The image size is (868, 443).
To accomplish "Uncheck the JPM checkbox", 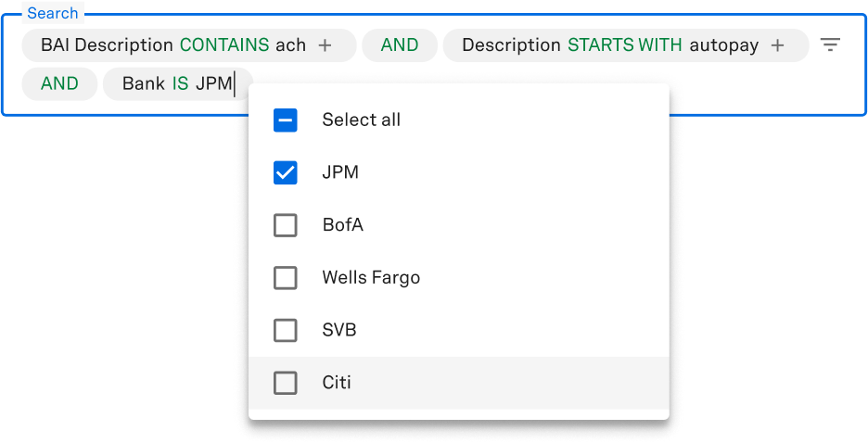I will point(286,172).
